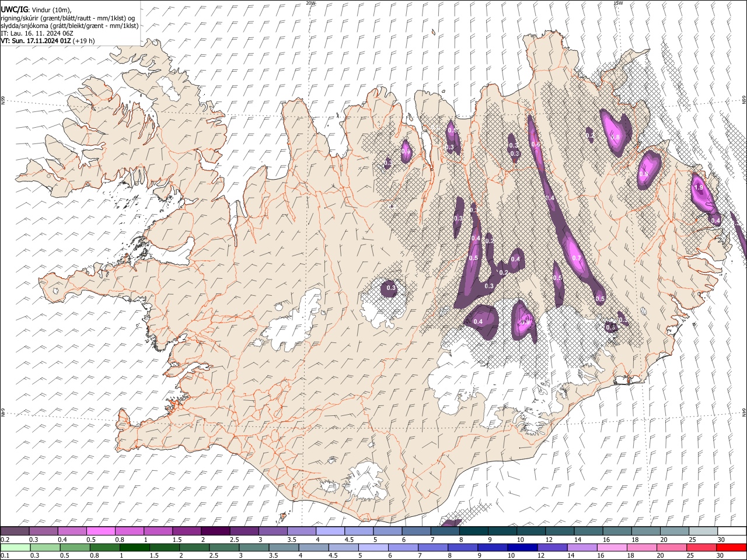
Task: Select the 'VT: Sun. 17.11.2024 01Z' valid time line
Action: point(36,41)
